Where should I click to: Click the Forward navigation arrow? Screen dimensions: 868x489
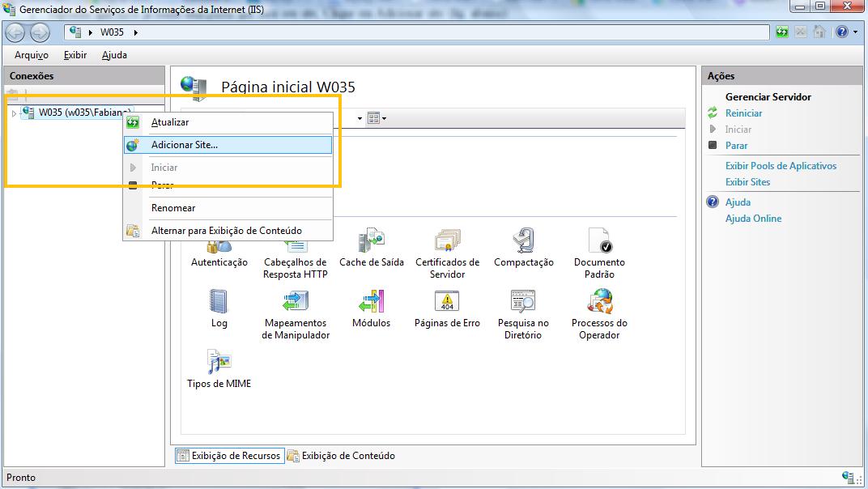40,32
